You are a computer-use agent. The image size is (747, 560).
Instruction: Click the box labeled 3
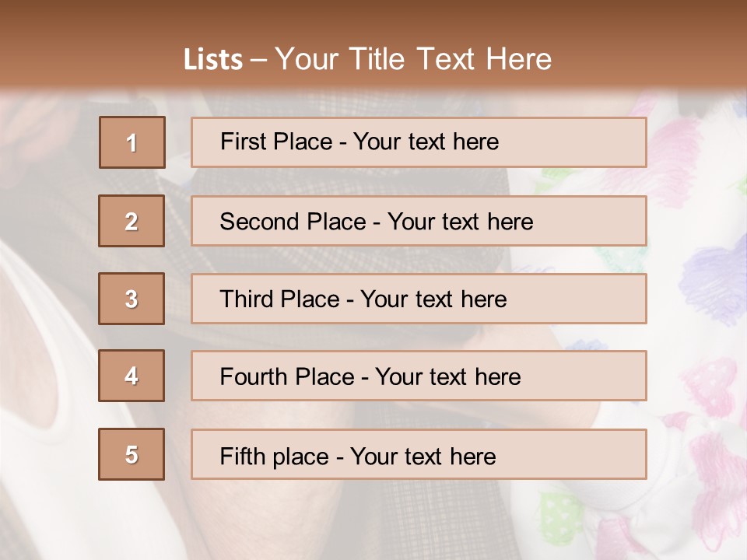[132, 299]
